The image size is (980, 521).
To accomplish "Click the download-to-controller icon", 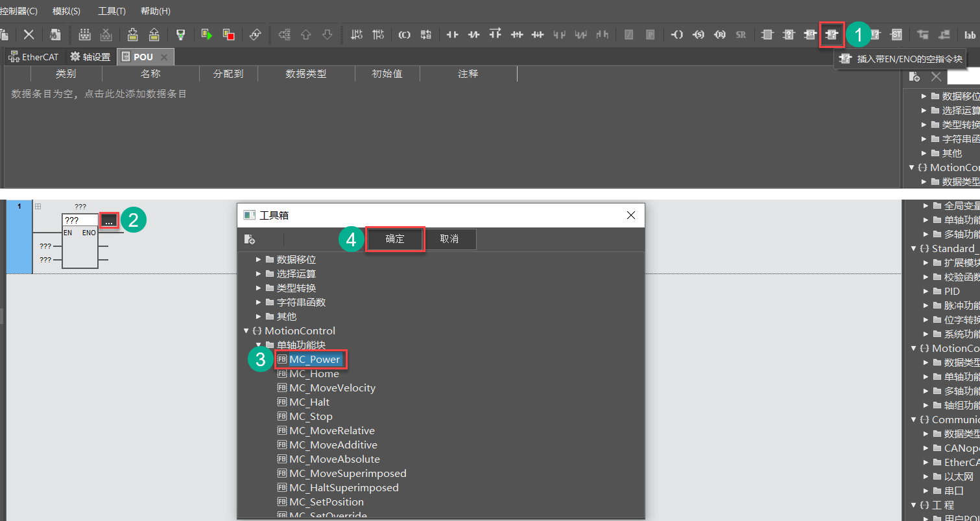I will [132, 34].
